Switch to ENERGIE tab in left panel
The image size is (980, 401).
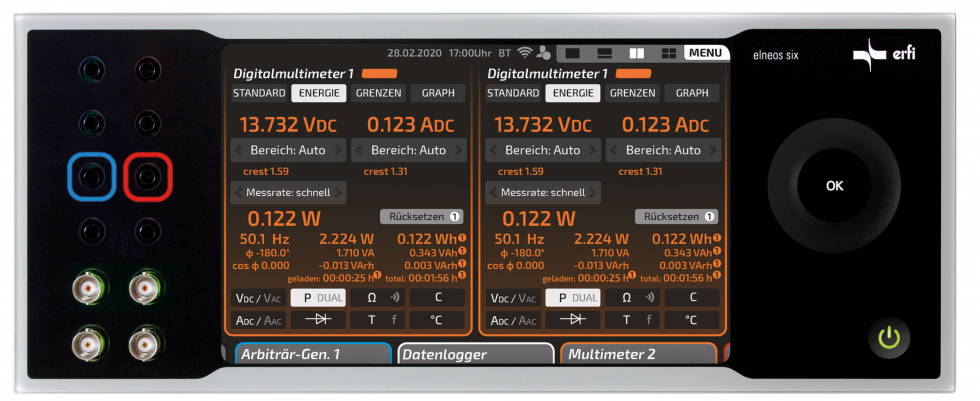(x=319, y=93)
